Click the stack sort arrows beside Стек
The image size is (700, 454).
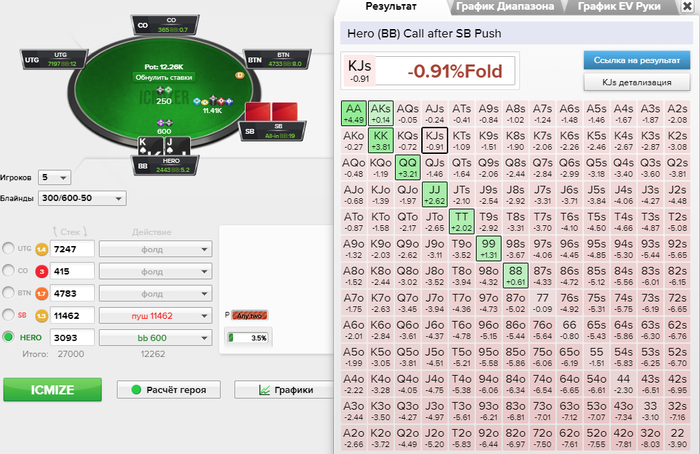[x=70, y=232]
